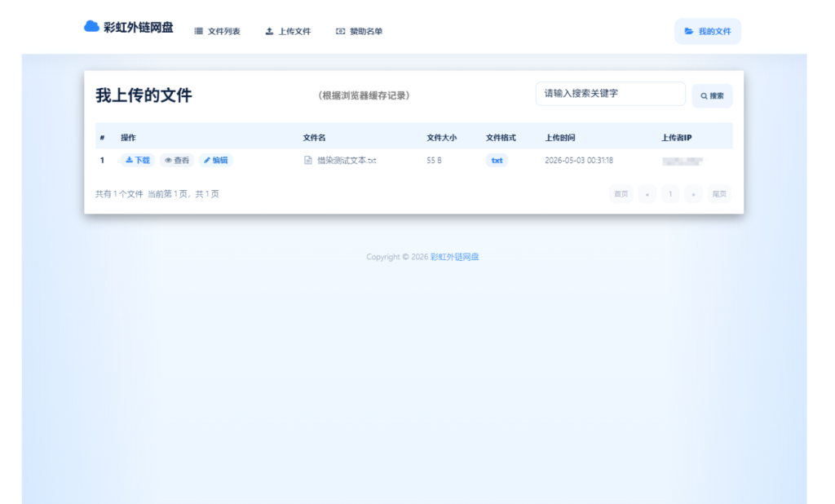Open the 文件列表 menu item
The height and width of the screenshot is (504, 835).
click(x=217, y=32)
